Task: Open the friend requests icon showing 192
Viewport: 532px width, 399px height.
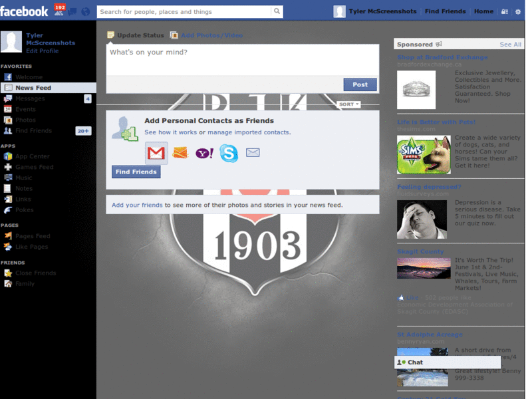Action: pyautogui.click(x=59, y=10)
